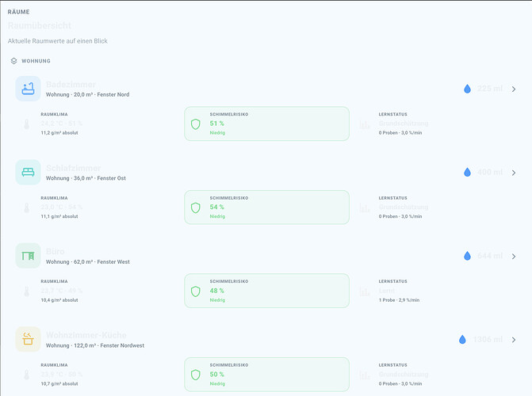
Task: Select the Büro Schimmelrisiko 48 % card
Action: [266, 291]
